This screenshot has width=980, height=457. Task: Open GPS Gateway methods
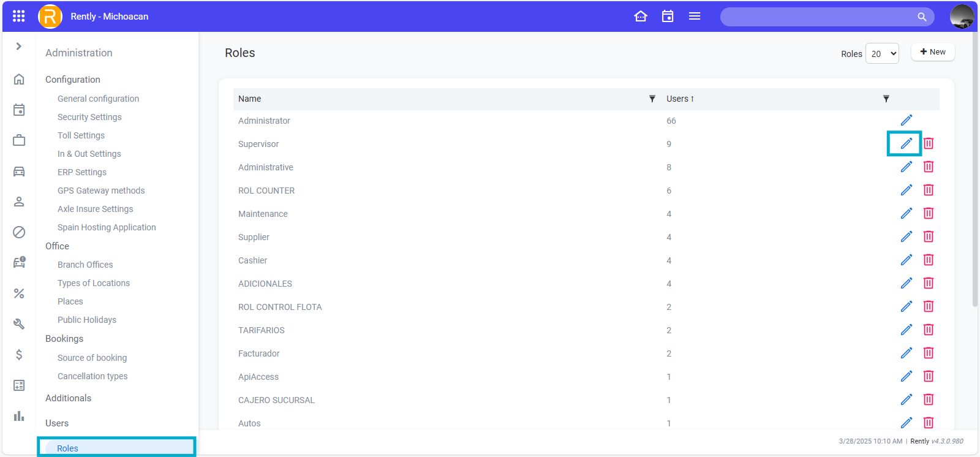(101, 191)
